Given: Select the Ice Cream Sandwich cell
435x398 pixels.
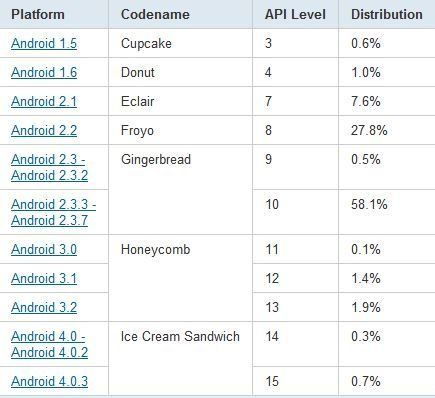Looking at the screenshot, I should [180, 336].
